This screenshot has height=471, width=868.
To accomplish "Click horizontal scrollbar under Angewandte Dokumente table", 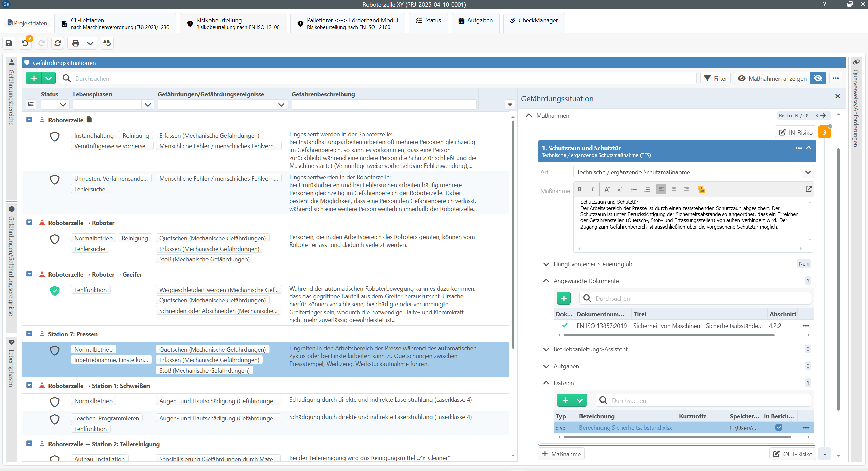I will [669, 335].
